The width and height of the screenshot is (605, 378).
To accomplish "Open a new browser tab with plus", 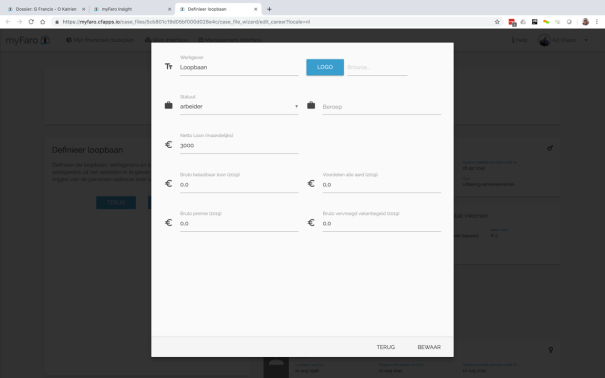I will (269, 9).
